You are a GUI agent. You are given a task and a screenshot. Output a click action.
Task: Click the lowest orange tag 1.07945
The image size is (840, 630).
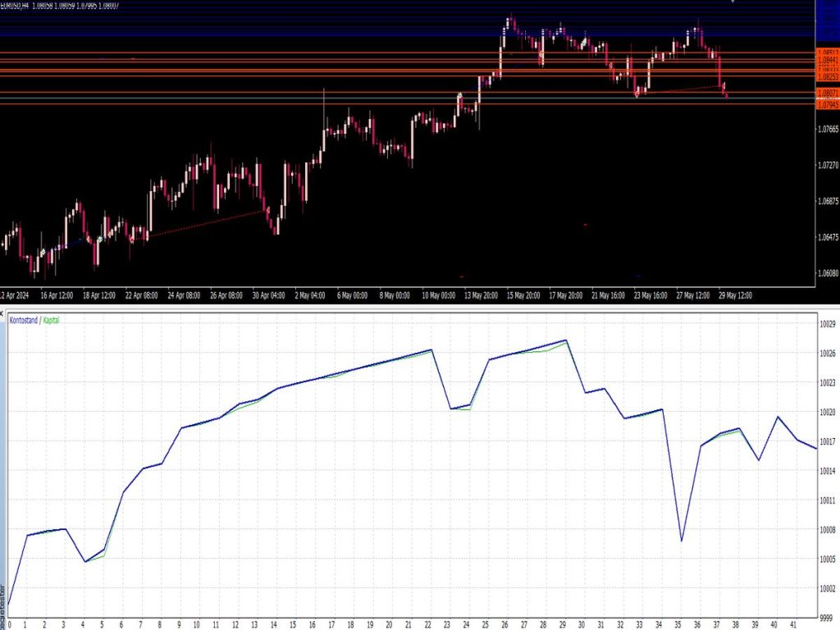(x=827, y=105)
